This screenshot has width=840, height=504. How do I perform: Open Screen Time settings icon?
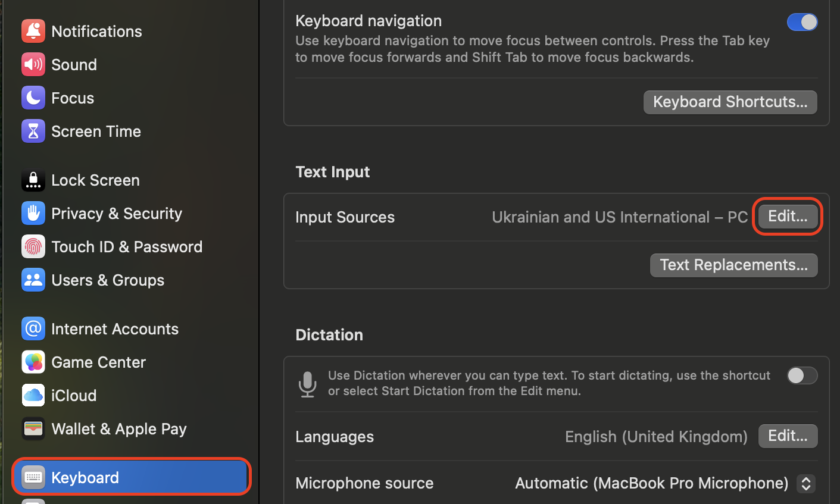point(33,131)
